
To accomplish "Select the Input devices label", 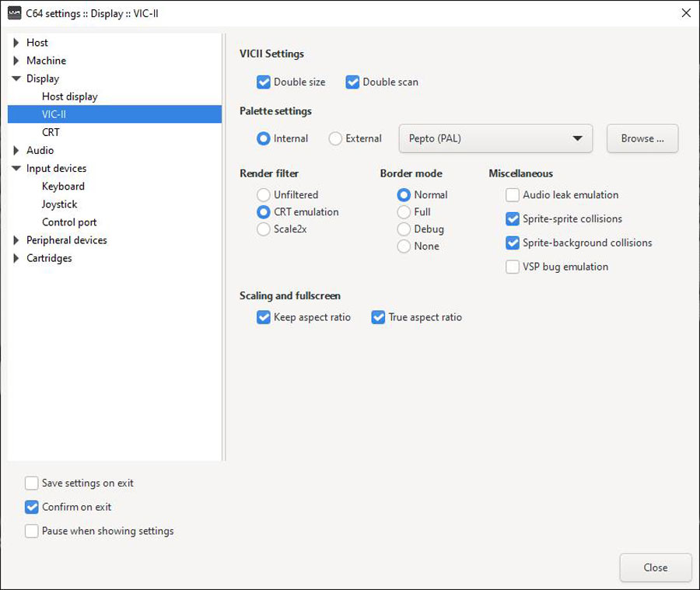I will pos(56,168).
